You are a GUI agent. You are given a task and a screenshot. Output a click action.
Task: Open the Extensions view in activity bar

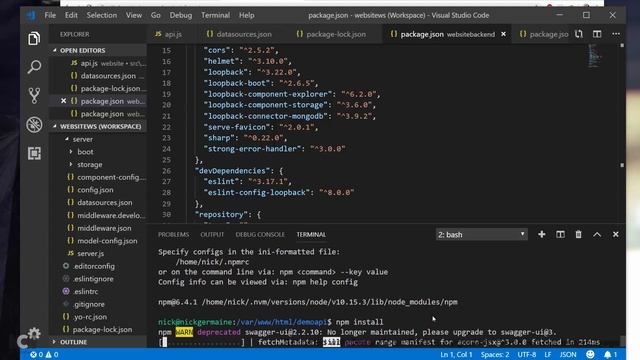pos(34,153)
